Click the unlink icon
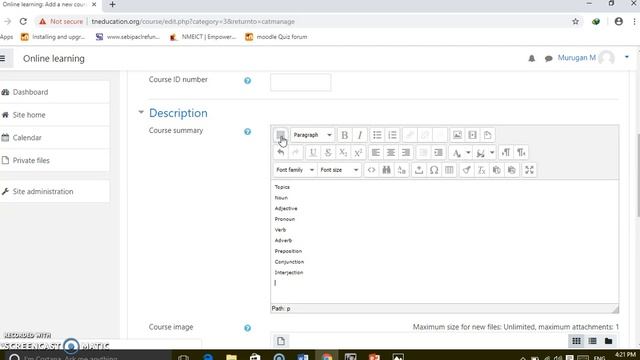This screenshot has height=360, width=640. pos(424,135)
